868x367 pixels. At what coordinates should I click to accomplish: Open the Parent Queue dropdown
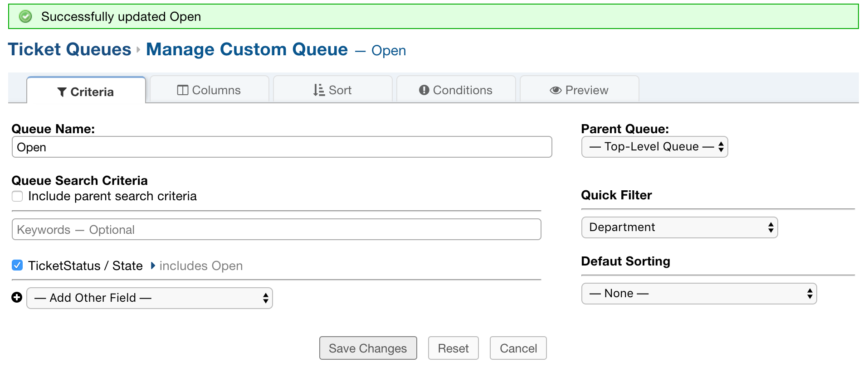point(654,147)
